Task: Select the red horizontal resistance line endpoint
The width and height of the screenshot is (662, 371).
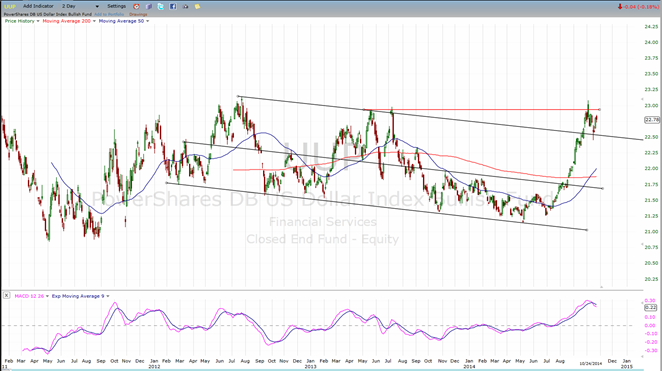Action: (x=600, y=110)
